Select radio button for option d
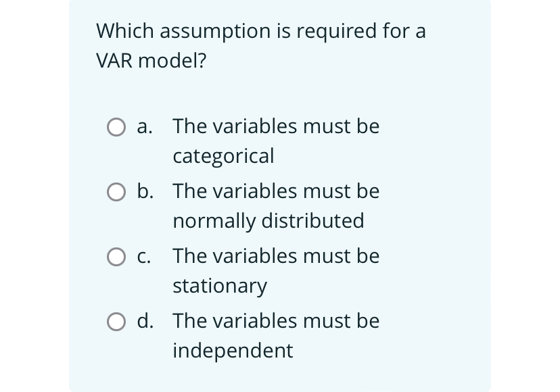 point(116,322)
